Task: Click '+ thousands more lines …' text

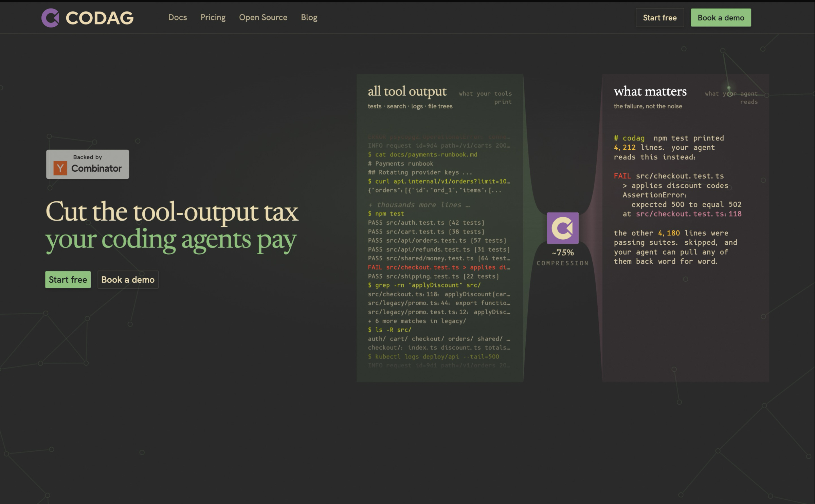Action: coord(419,205)
